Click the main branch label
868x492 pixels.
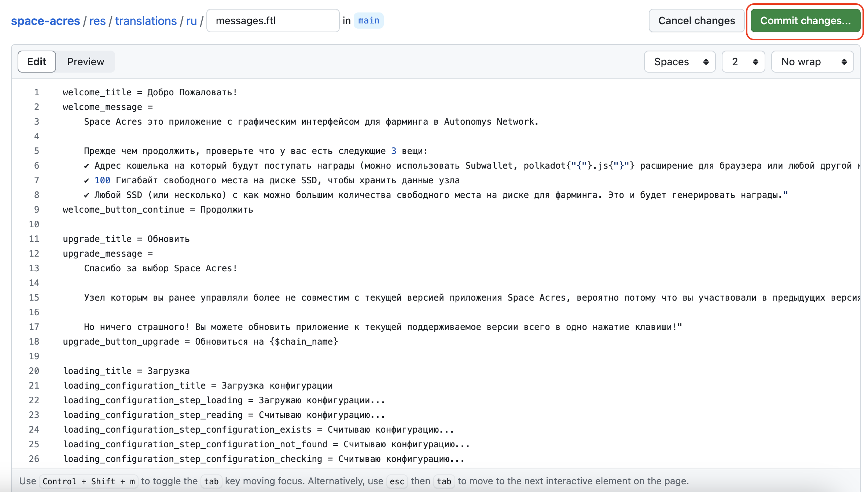(368, 21)
